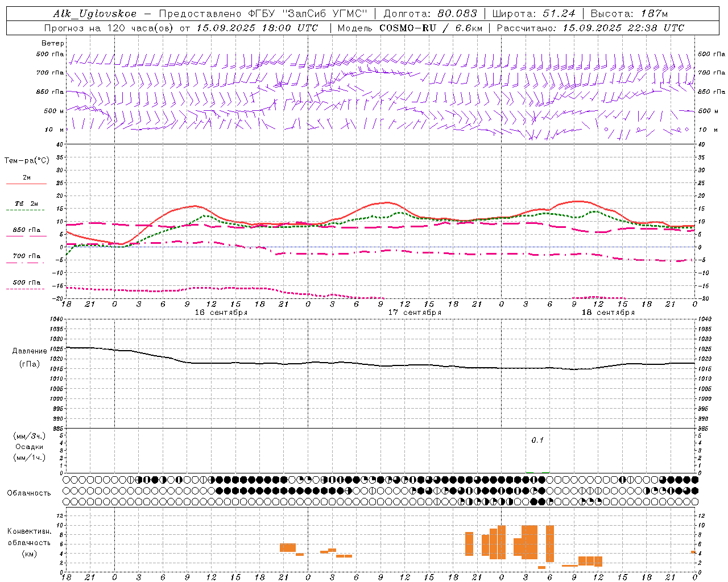
Task: Click the 0.1 precipitation amount value
Action: point(537,440)
